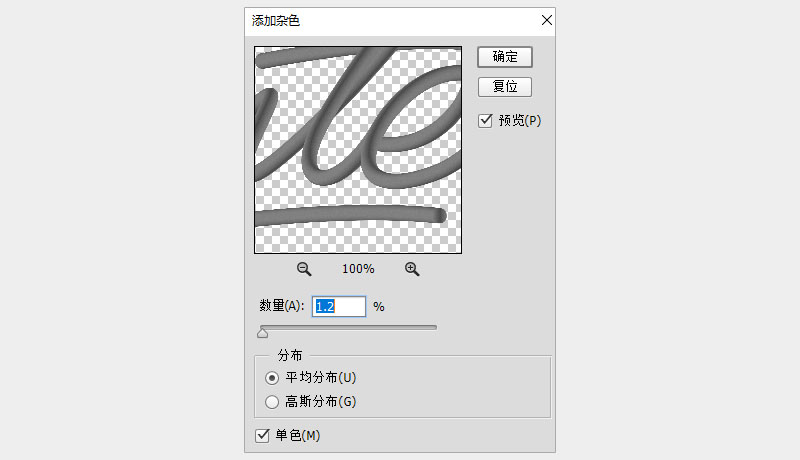Click the 数量 amount input field
The image size is (800, 460).
339,307
